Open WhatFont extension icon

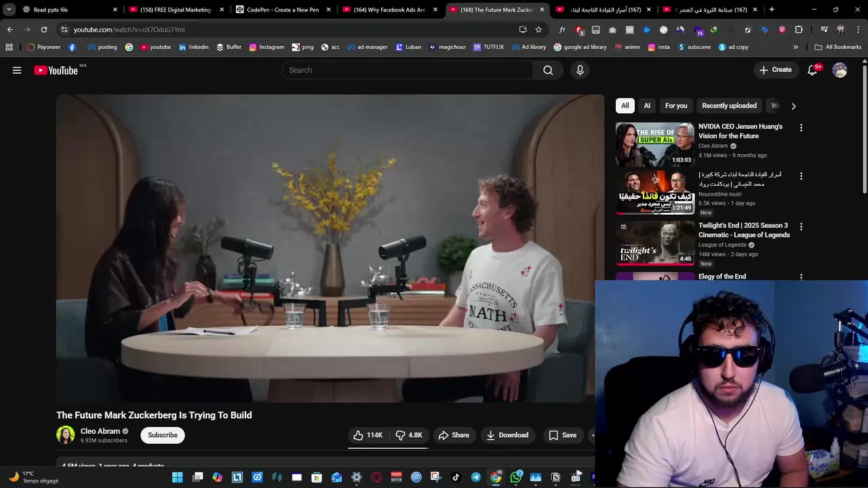tap(562, 30)
